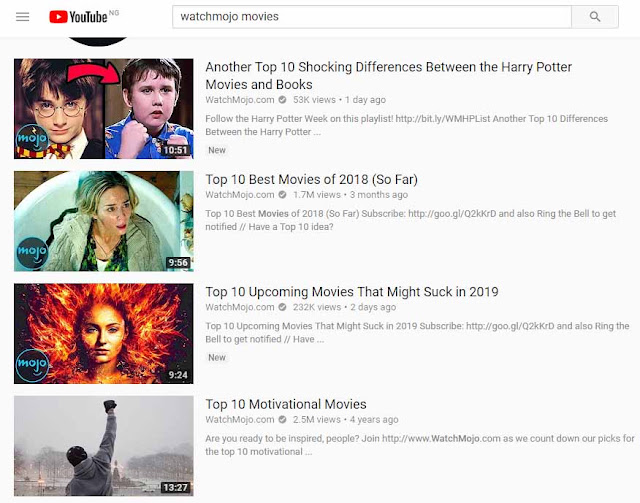
Task: Click '3 months ago' text
Action: 379,195
